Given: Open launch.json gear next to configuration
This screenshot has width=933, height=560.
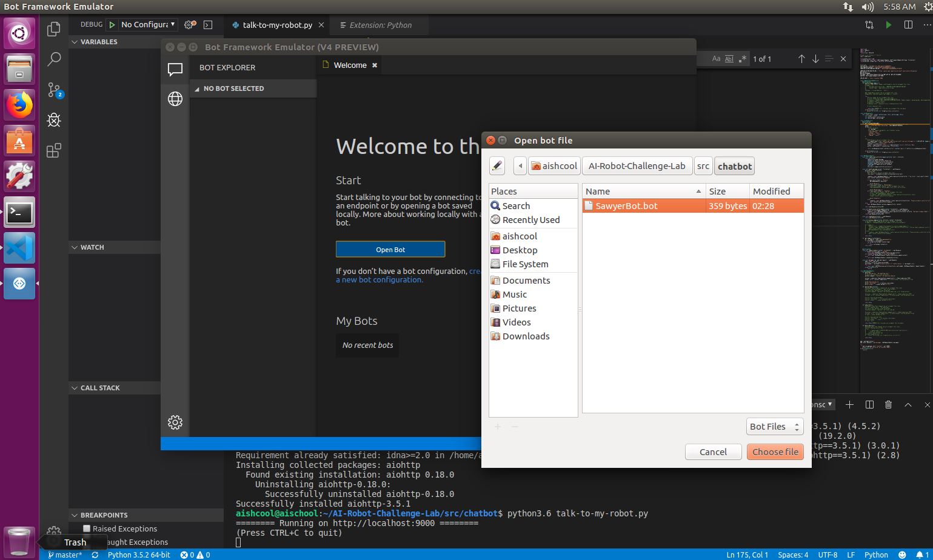Looking at the screenshot, I should pyautogui.click(x=190, y=25).
